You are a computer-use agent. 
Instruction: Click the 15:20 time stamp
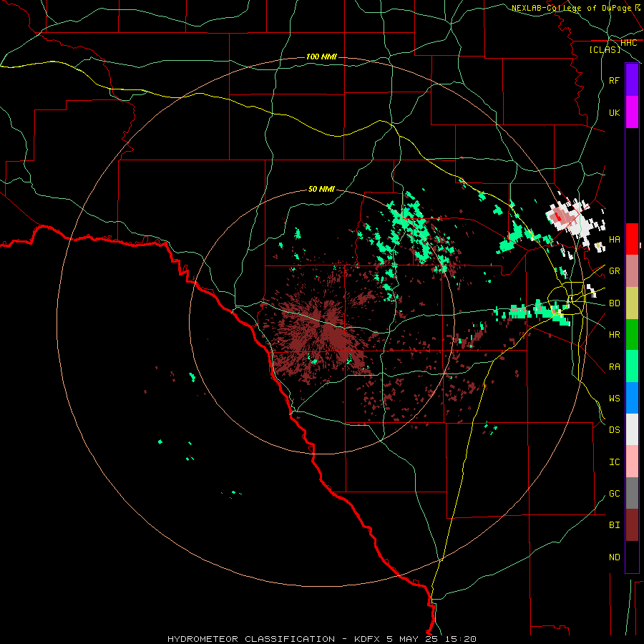(x=462, y=639)
